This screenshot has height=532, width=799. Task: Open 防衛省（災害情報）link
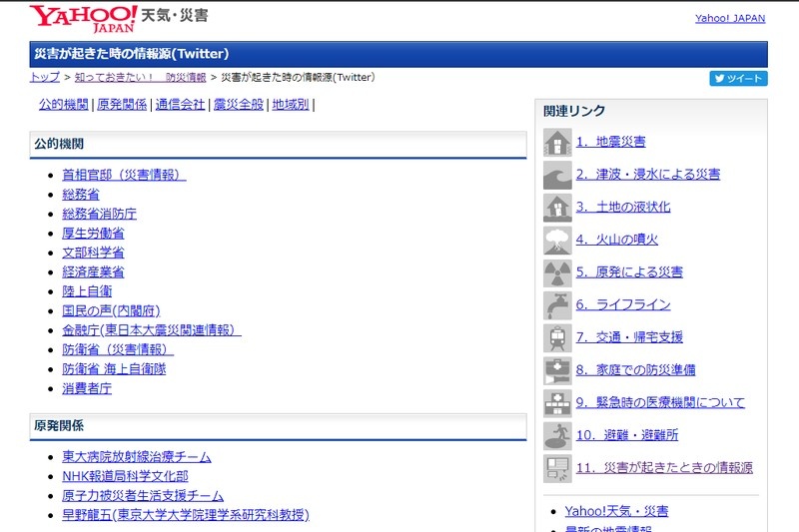point(118,349)
